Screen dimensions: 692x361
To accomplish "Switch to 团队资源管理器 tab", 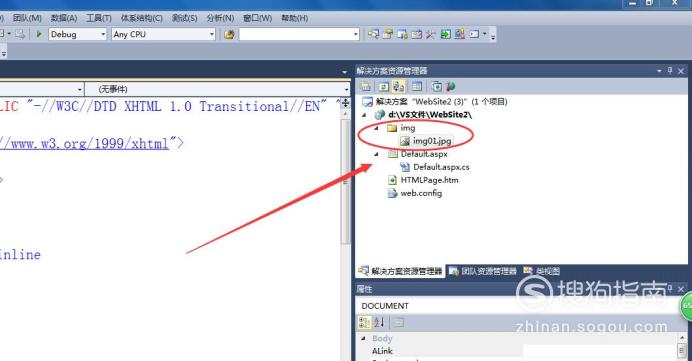I will [x=482, y=271].
